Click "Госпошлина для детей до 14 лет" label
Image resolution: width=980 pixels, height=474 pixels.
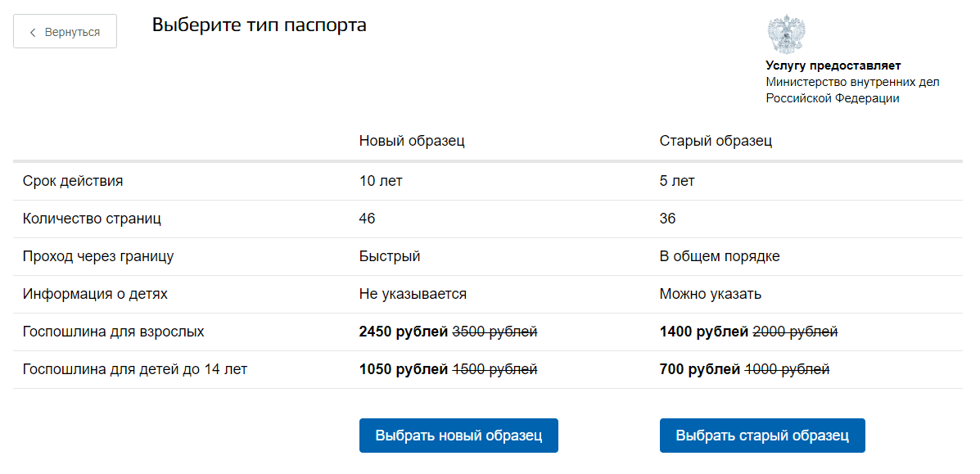(x=134, y=369)
